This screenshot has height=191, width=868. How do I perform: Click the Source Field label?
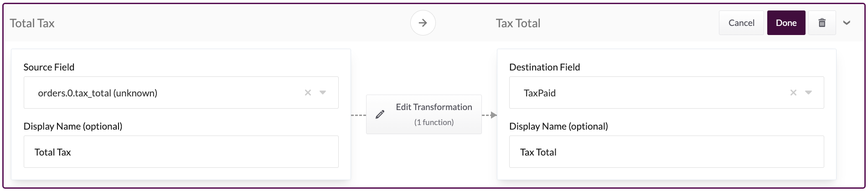pyautogui.click(x=49, y=67)
